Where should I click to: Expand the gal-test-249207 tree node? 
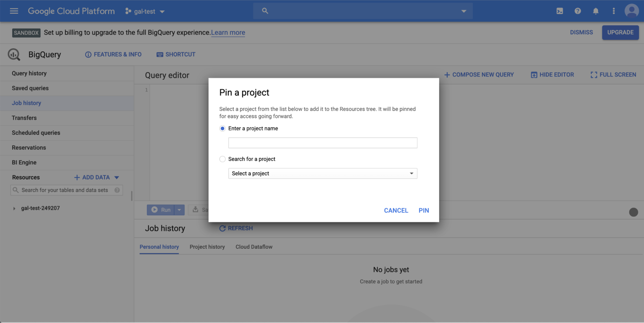click(14, 209)
